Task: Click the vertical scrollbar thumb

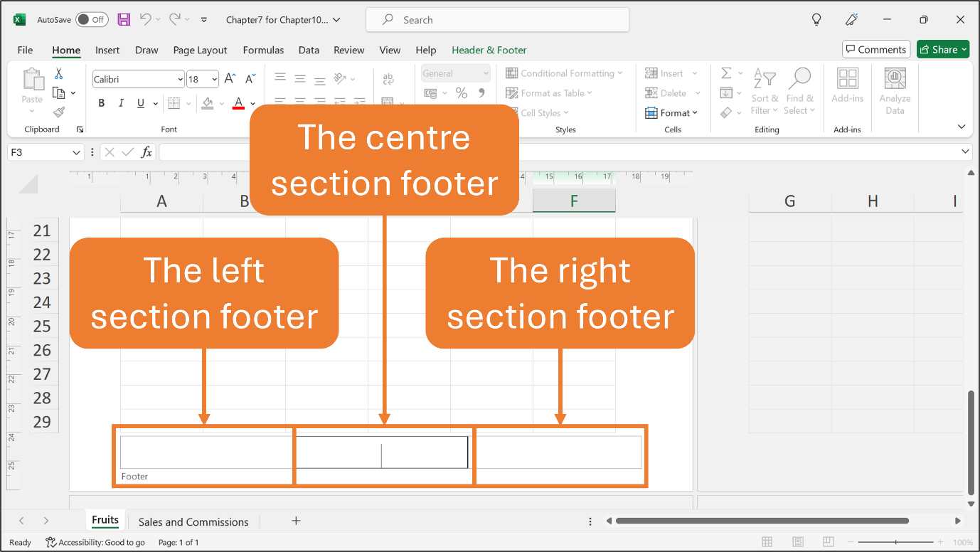Action: coord(971,442)
